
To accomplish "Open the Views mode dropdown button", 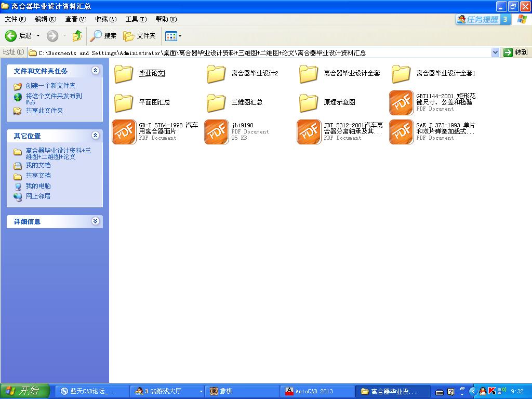I will tap(174, 36).
